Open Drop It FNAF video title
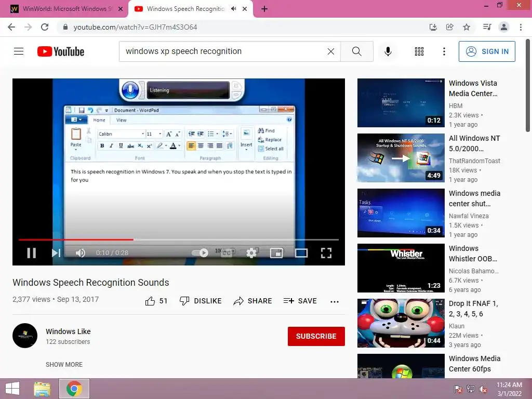The width and height of the screenshot is (532, 399). coord(473,309)
